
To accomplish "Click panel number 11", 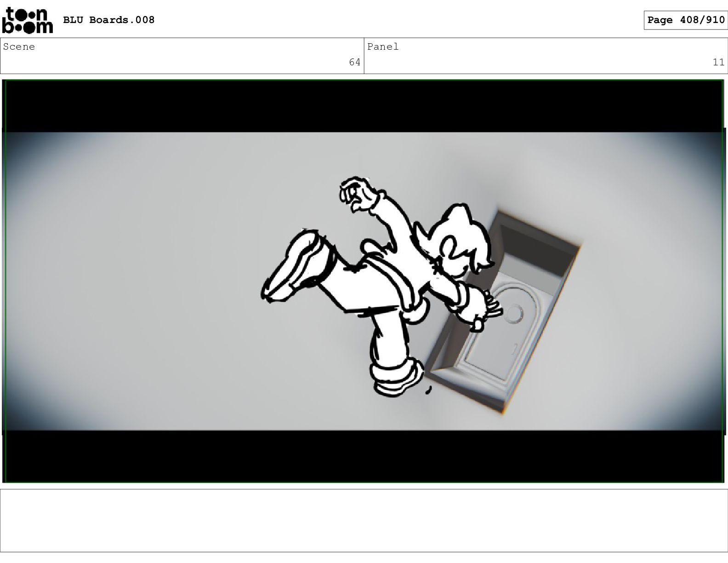I will click(x=719, y=62).
